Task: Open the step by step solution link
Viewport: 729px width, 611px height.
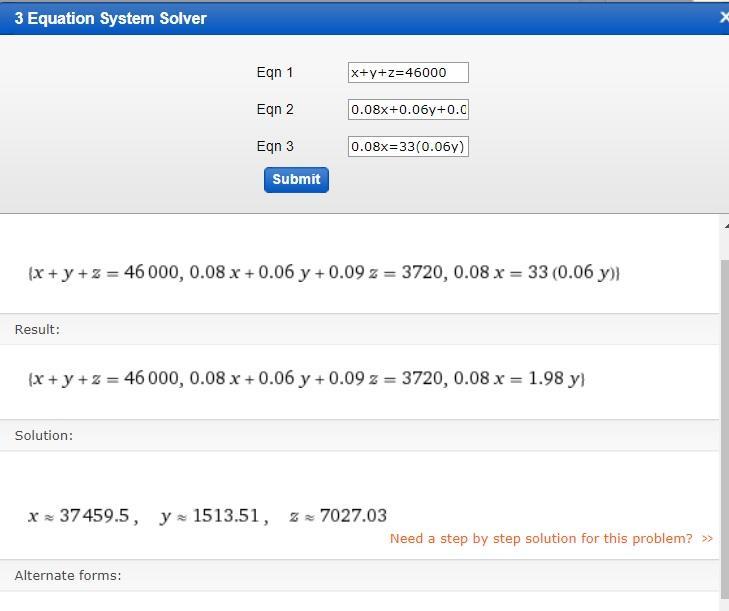Action: tap(541, 538)
